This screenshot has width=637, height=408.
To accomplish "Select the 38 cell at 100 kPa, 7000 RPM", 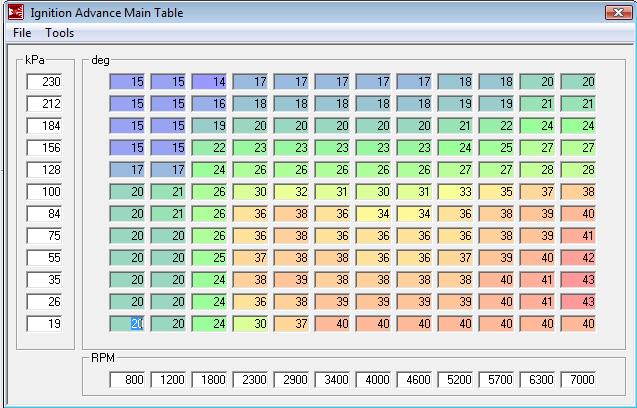I will pyautogui.click(x=578, y=191).
